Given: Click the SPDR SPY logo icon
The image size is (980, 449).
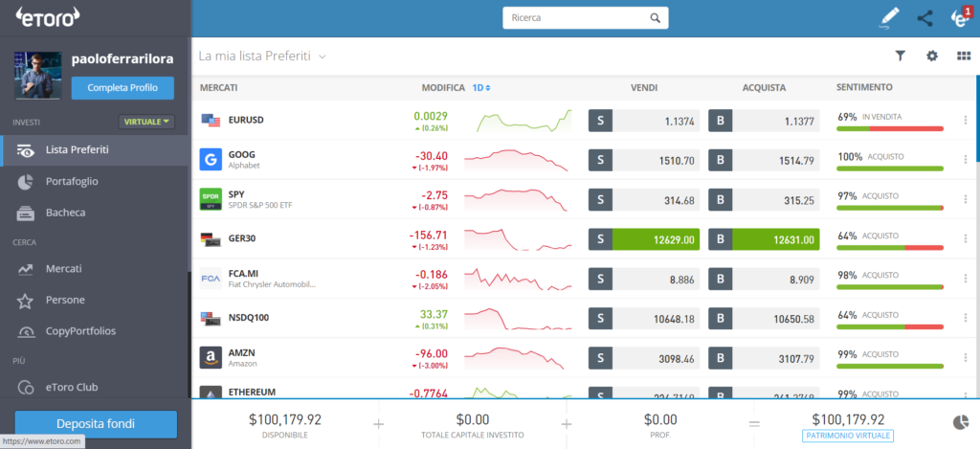Looking at the screenshot, I should click(x=211, y=199).
